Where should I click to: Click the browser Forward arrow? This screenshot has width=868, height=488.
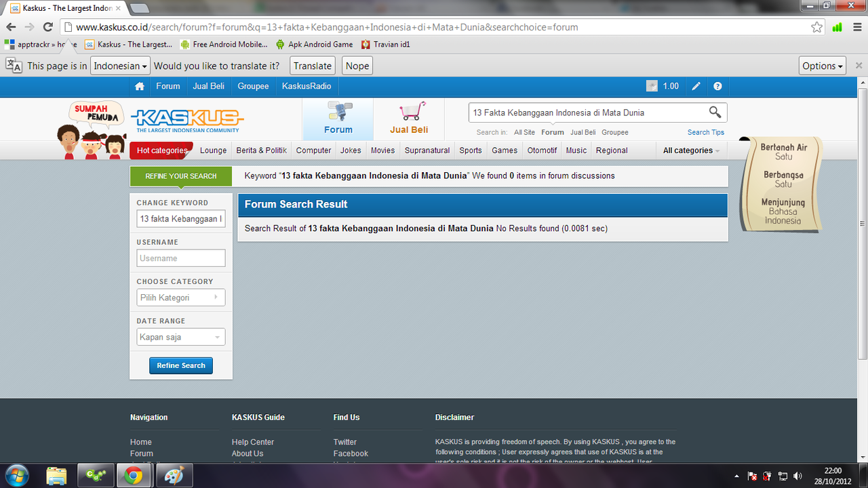coord(30,27)
